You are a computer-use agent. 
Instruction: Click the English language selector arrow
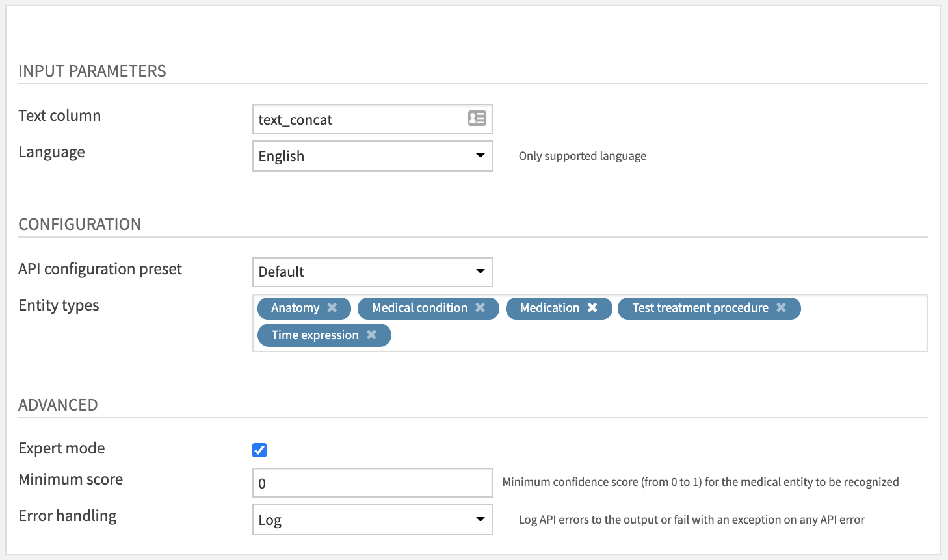point(481,156)
